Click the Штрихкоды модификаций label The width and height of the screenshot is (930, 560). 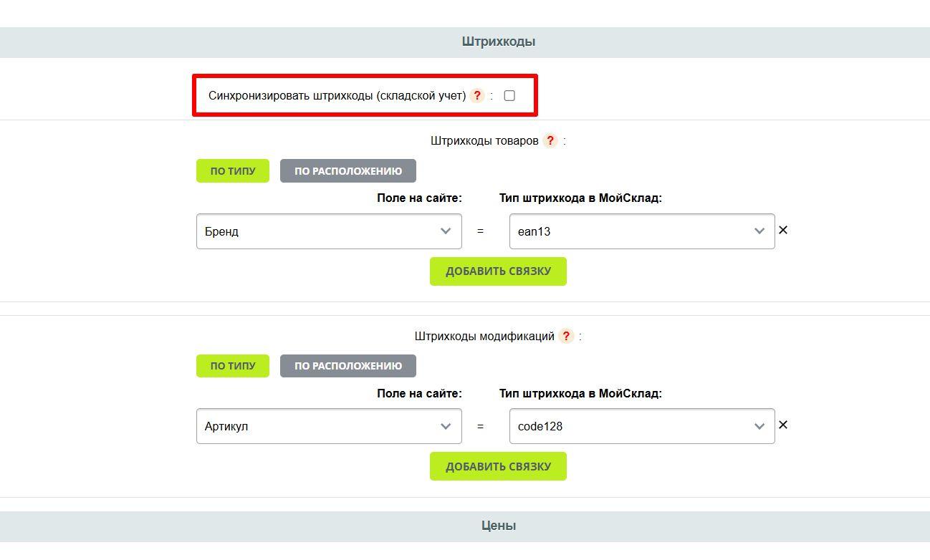[x=484, y=336]
